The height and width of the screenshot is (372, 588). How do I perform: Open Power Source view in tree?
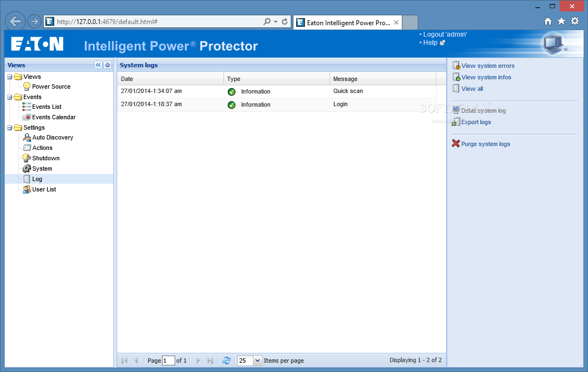click(x=51, y=86)
